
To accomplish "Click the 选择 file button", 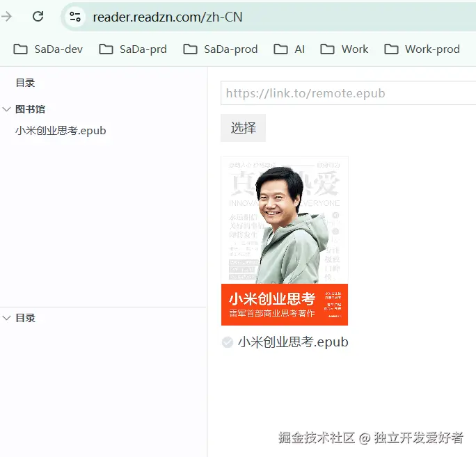I will 243,128.
